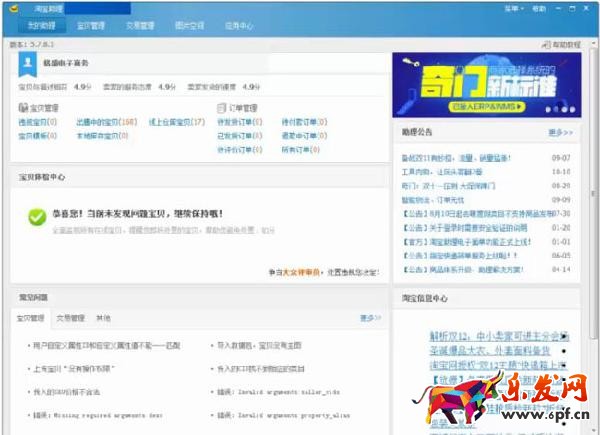
Task: Click the 宝贝管理 section icon
Action: click(22, 108)
